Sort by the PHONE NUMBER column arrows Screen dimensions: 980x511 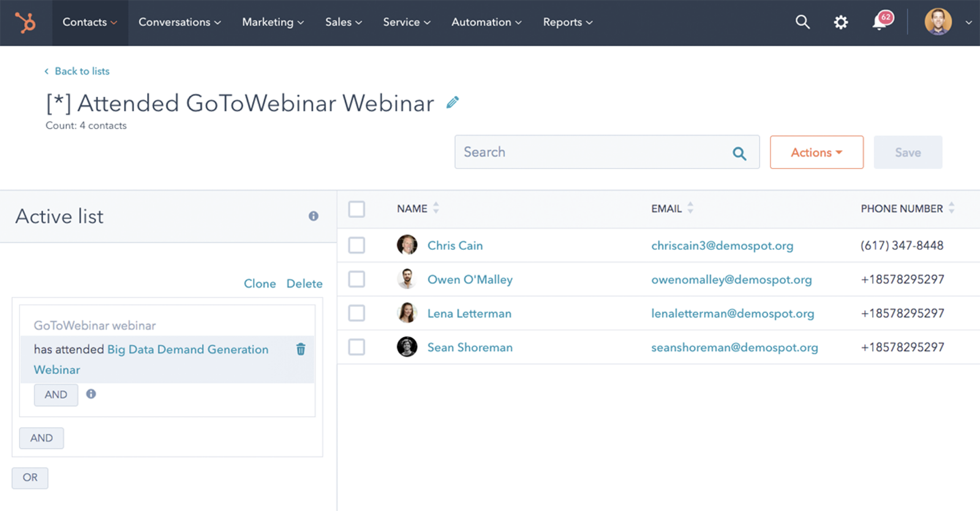click(x=952, y=208)
